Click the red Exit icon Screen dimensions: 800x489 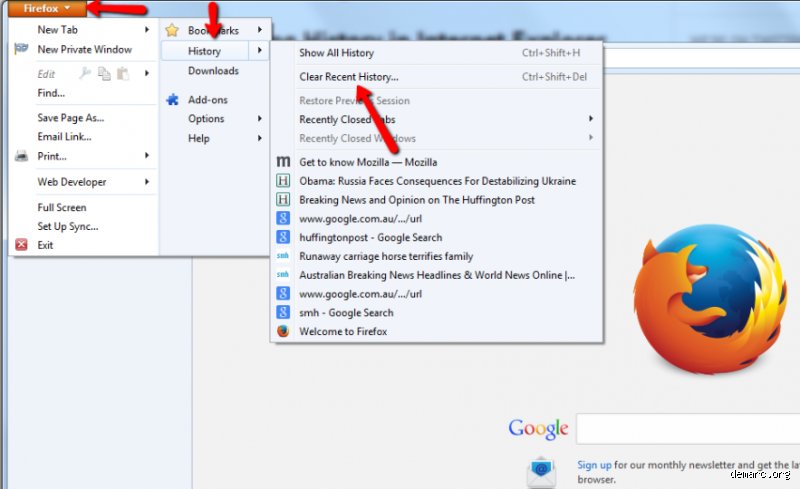(x=21, y=245)
